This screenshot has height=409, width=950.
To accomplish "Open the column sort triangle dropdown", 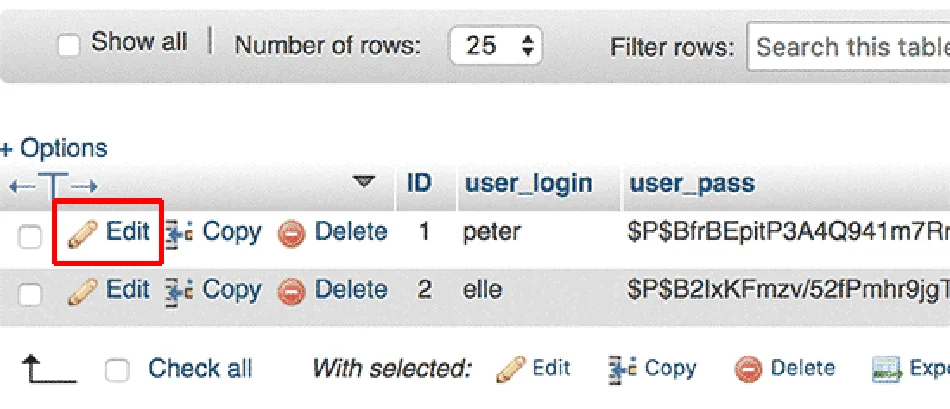I will click(x=364, y=182).
